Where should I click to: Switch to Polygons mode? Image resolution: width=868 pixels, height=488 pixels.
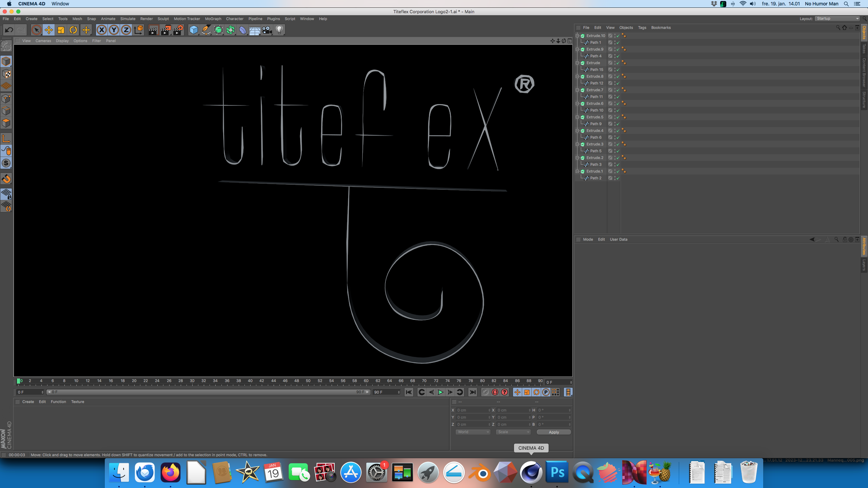pos(6,123)
